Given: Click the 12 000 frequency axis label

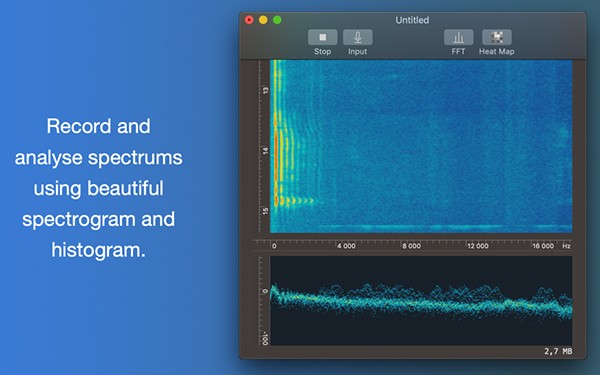Looking at the screenshot, I should coord(478,246).
